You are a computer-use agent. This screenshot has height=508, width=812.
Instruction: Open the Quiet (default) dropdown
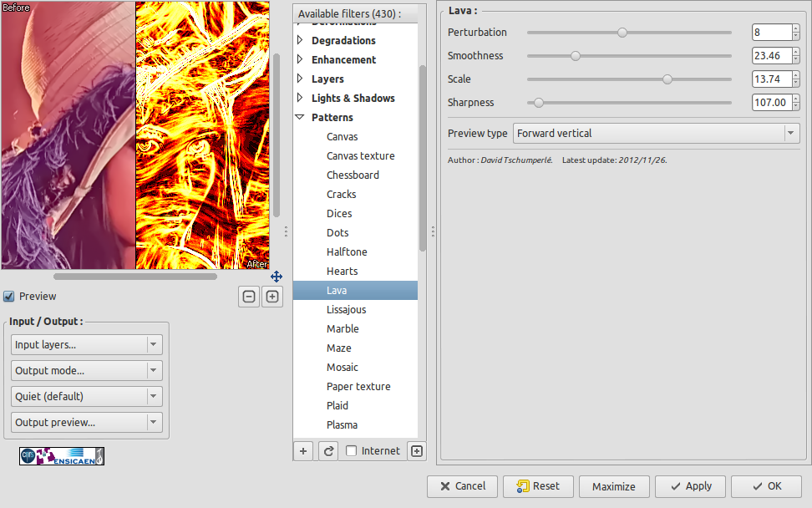(86, 397)
